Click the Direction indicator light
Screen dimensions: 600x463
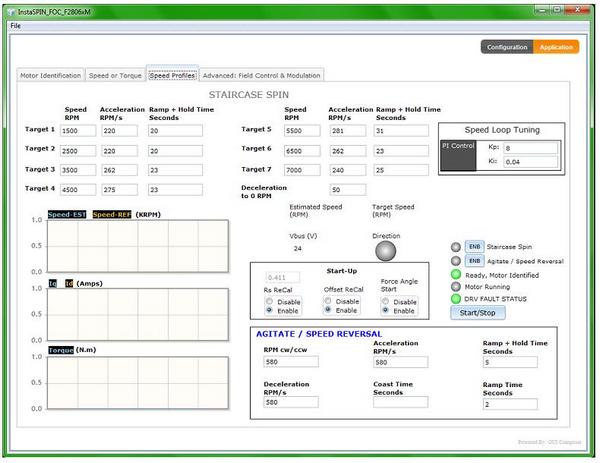pyautogui.click(x=385, y=251)
